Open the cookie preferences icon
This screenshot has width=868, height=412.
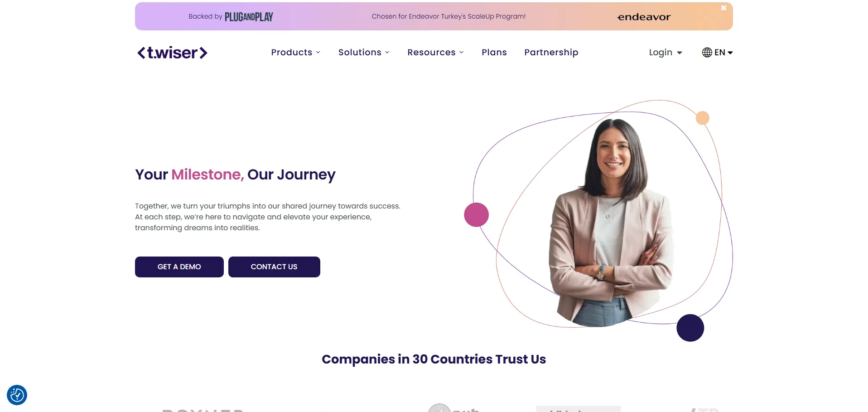coord(17,395)
